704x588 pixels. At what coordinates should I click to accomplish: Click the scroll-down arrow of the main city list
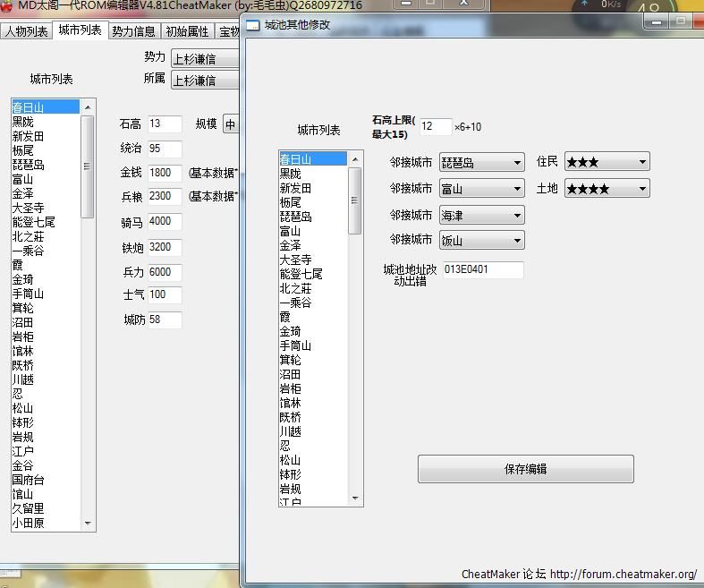click(x=88, y=524)
